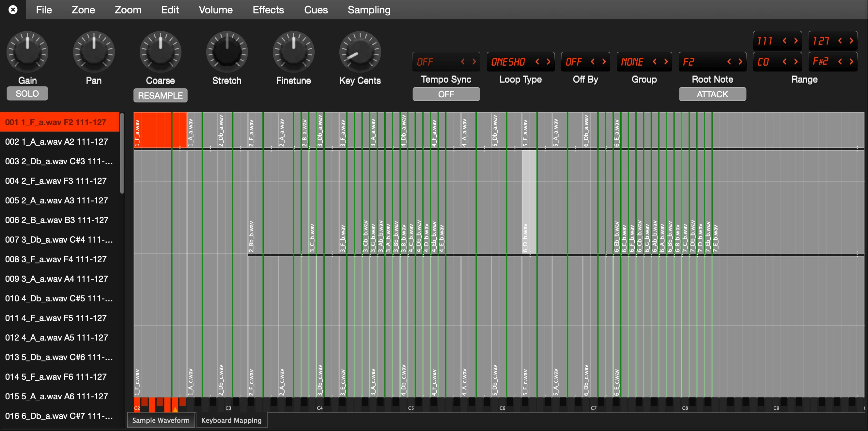Image resolution: width=868 pixels, height=431 pixels.
Task: Click the Key Cents knob
Action: [x=360, y=52]
